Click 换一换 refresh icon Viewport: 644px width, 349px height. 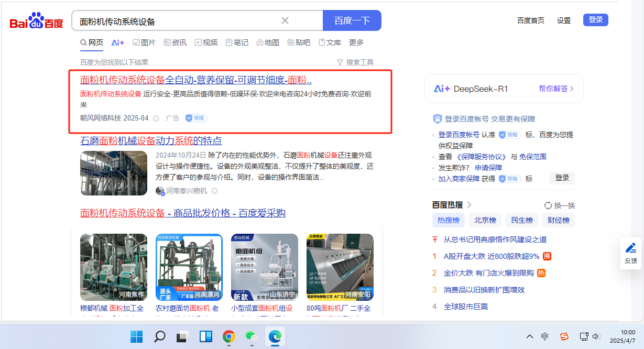tap(548, 205)
